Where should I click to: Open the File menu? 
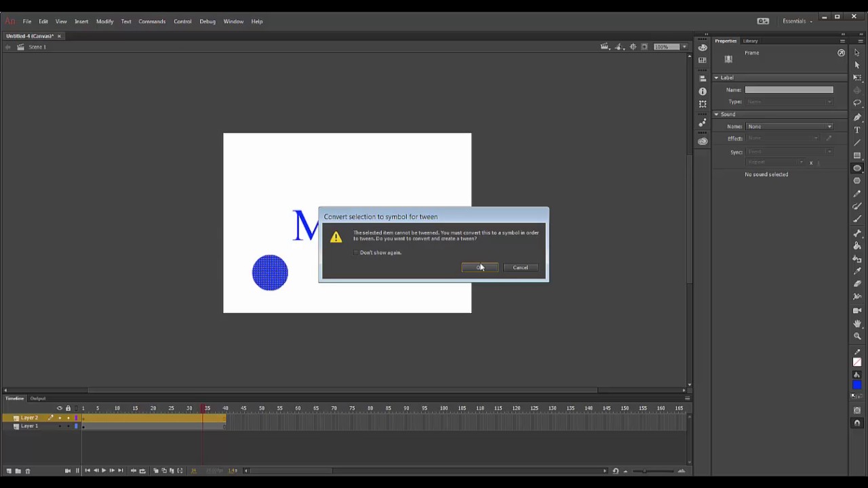(27, 21)
